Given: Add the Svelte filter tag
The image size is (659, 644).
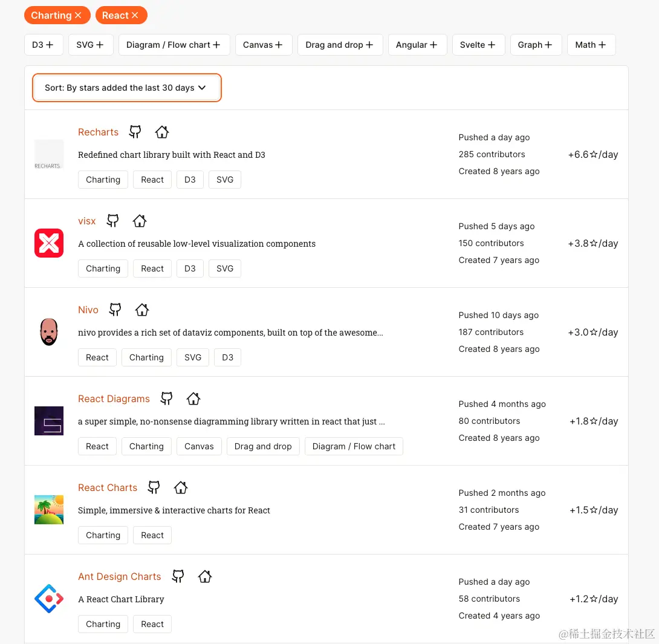Looking at the screenshot, I should point(478,45).
